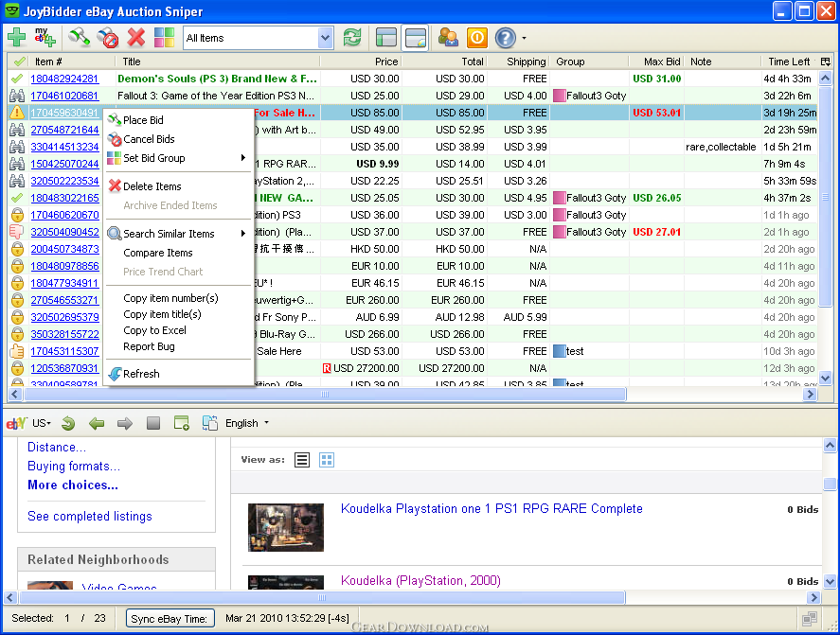Click the green plus Add Item icon
This screenshot has width=840, height=635.
click(17, 38)
